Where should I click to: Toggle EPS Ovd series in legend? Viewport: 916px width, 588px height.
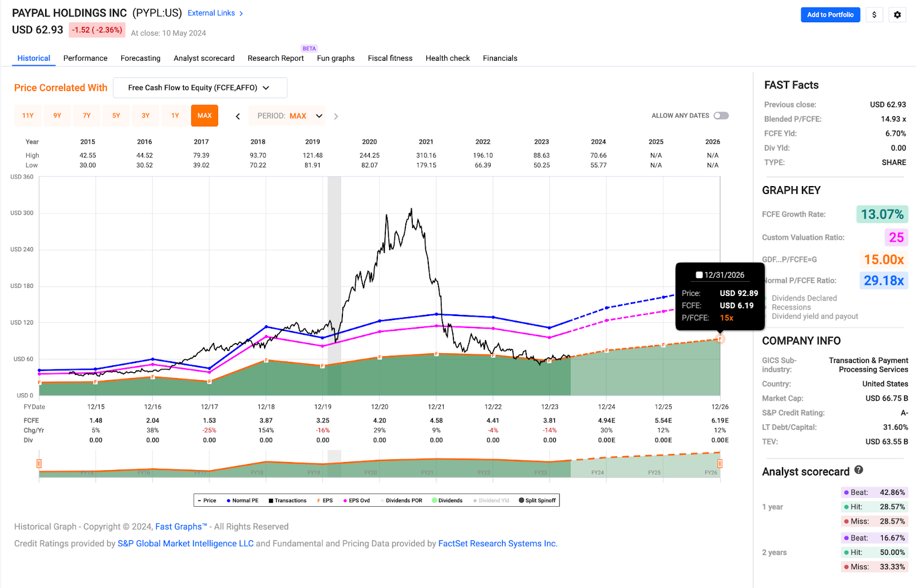coord(357,500)
